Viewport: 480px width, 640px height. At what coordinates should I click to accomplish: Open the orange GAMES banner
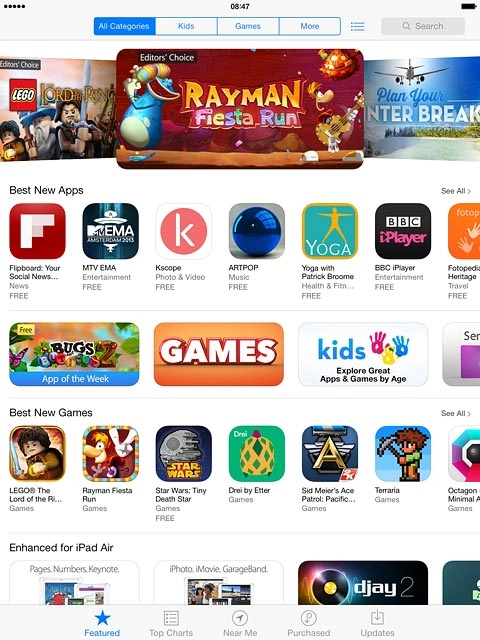219,354
